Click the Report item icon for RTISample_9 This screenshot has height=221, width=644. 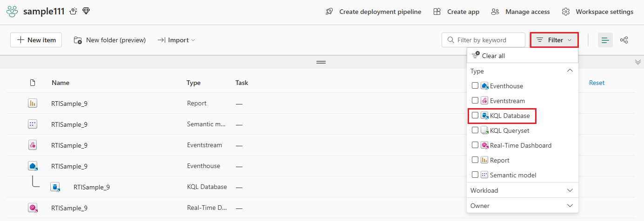(33, 104)
